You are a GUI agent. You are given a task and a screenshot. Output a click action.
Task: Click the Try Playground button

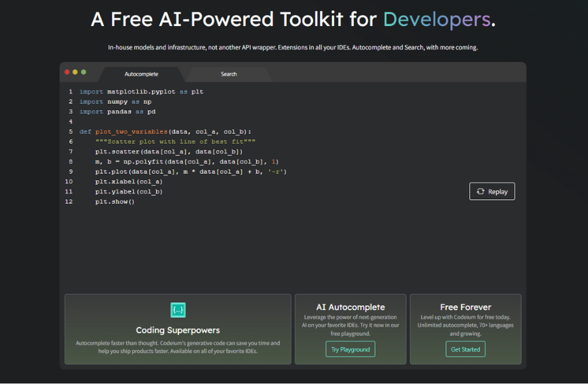pos(350,349)
